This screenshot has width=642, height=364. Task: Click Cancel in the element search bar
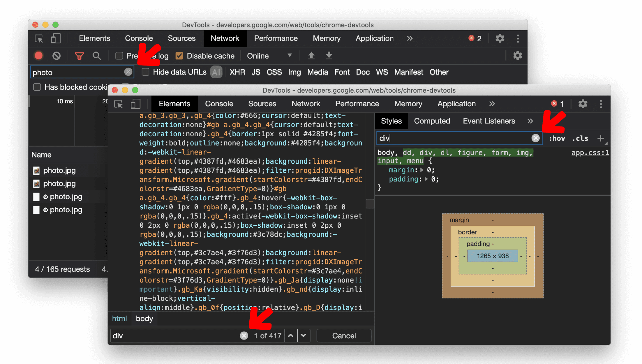pyautogui.click(x=344, y=336)
